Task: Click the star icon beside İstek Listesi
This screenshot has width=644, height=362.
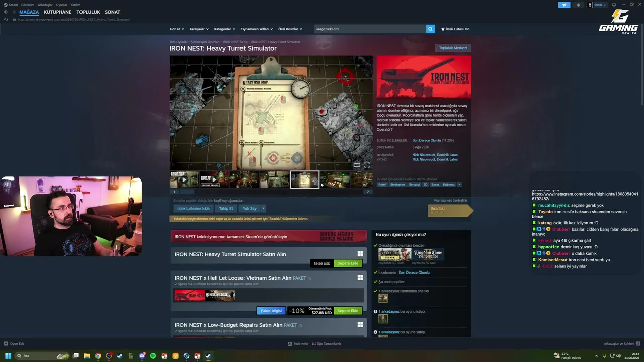Action: pos(443,29)
